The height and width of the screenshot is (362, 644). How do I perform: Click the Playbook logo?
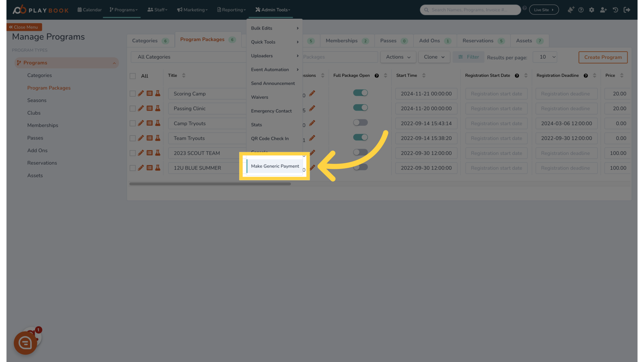pos(41,10)
